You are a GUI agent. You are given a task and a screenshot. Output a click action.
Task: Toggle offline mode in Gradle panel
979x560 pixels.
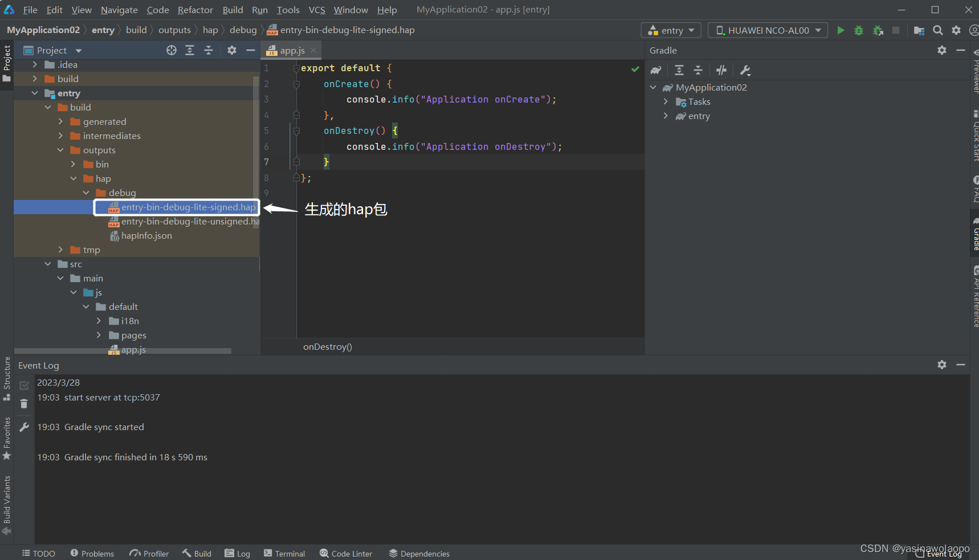click(x=721, y=70)
